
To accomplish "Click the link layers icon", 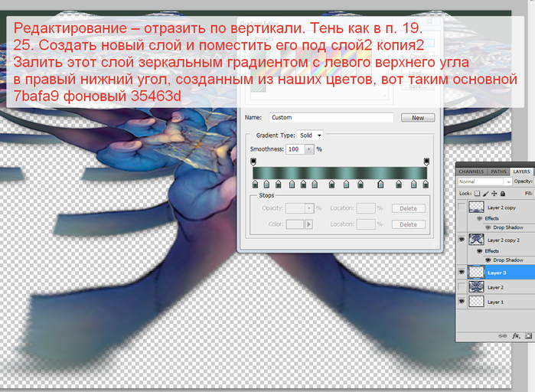I will coord(503,336).
